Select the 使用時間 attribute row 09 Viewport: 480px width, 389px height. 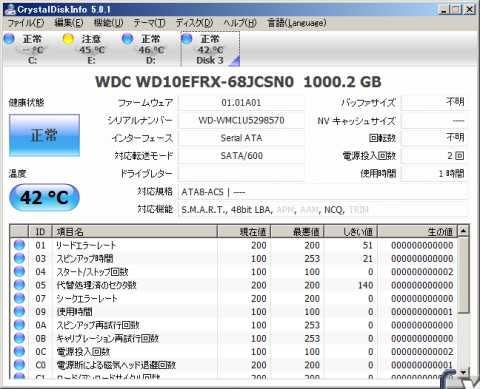[x=234, y=312]
